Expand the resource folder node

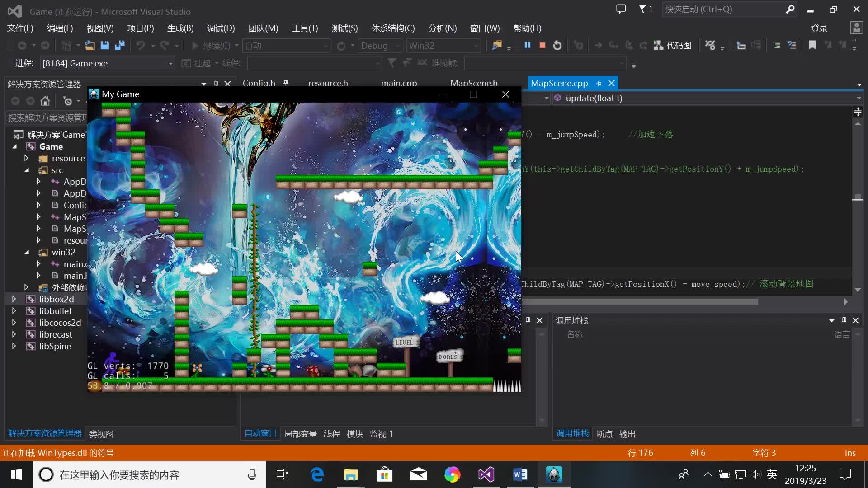(x=26, y=158)
